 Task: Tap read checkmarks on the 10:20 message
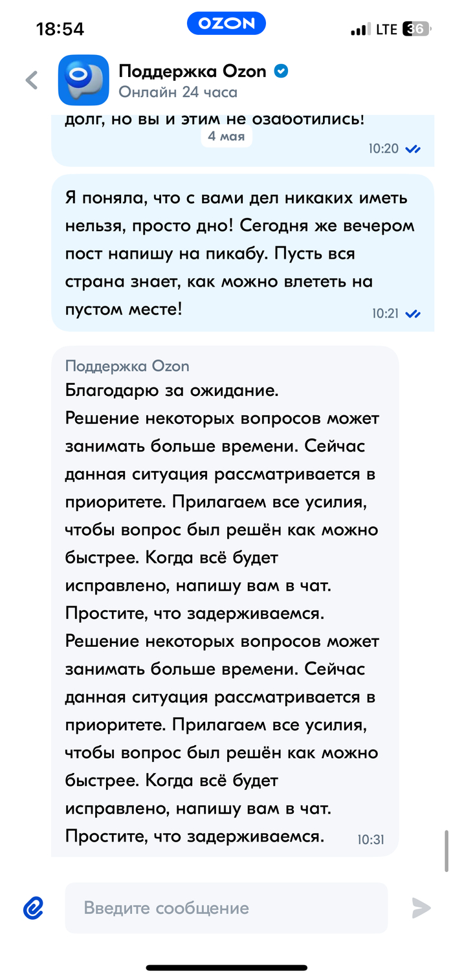pos(412,149)
